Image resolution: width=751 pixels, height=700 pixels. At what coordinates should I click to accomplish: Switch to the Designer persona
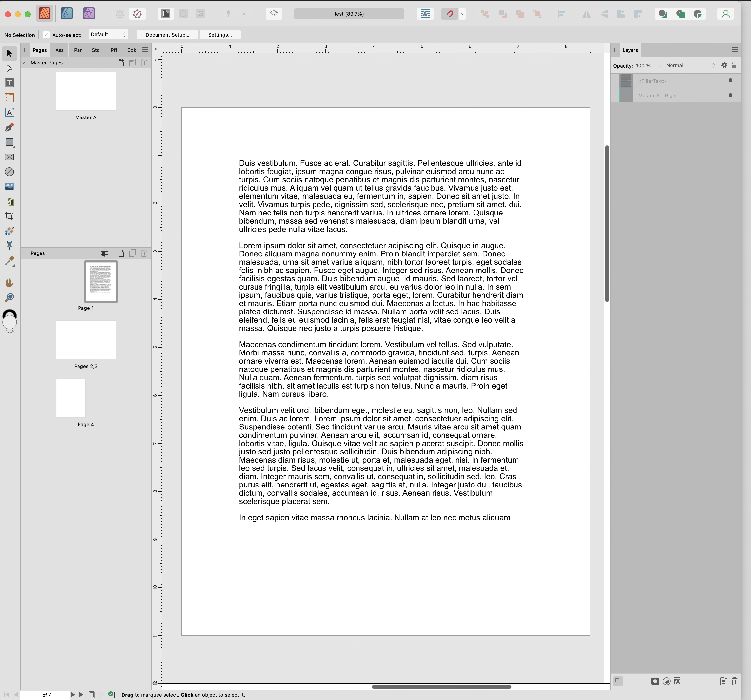tap(66, 14)
